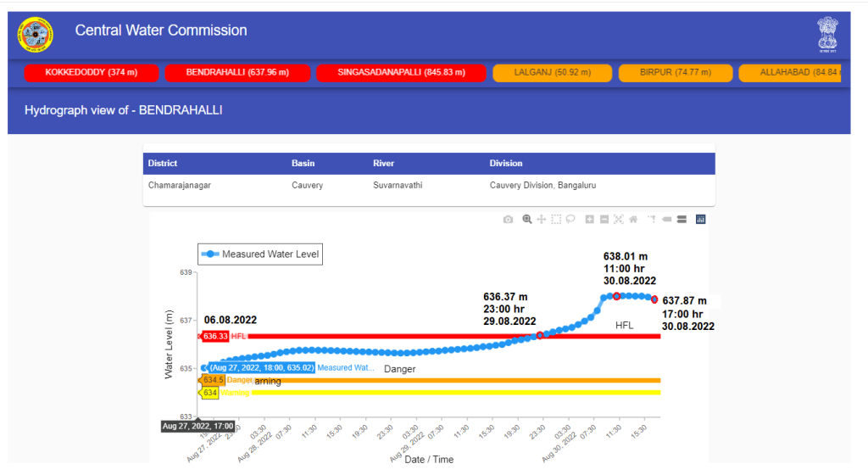Select the Zoom magnifier tool
The width and height of the screenshot is (868, 475).
pos(527,220)
